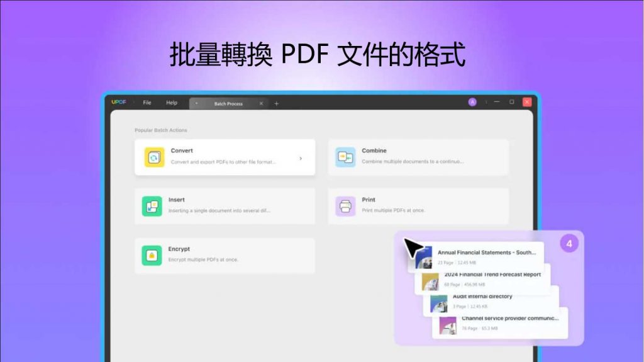644x362 pixels.
Task: Open the File menu
Action: (x=147, y=103)
